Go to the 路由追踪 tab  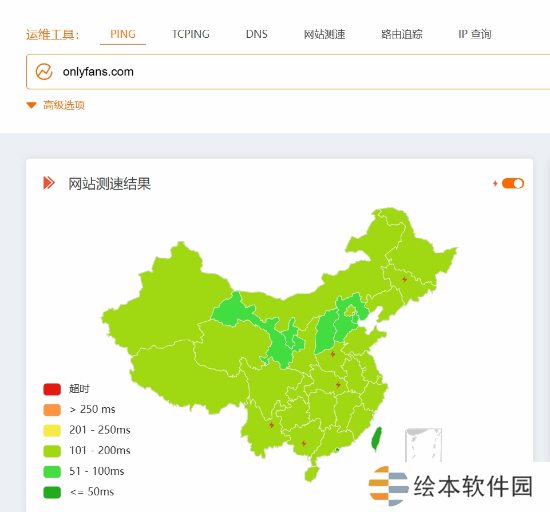click(x=402, y=34)
